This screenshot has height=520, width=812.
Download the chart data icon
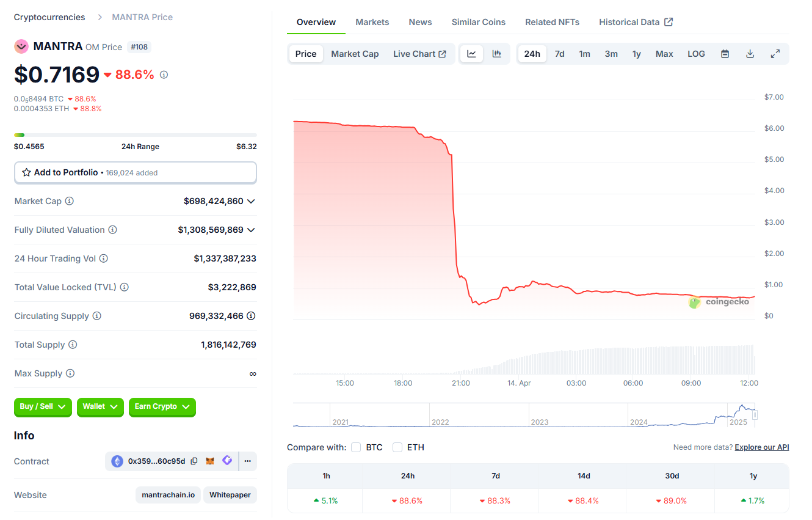750,54
